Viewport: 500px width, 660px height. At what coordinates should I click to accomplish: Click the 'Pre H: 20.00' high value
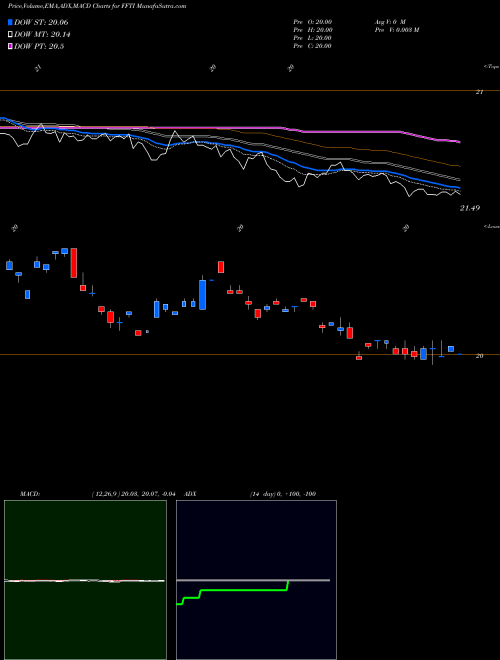click(313, 30)
